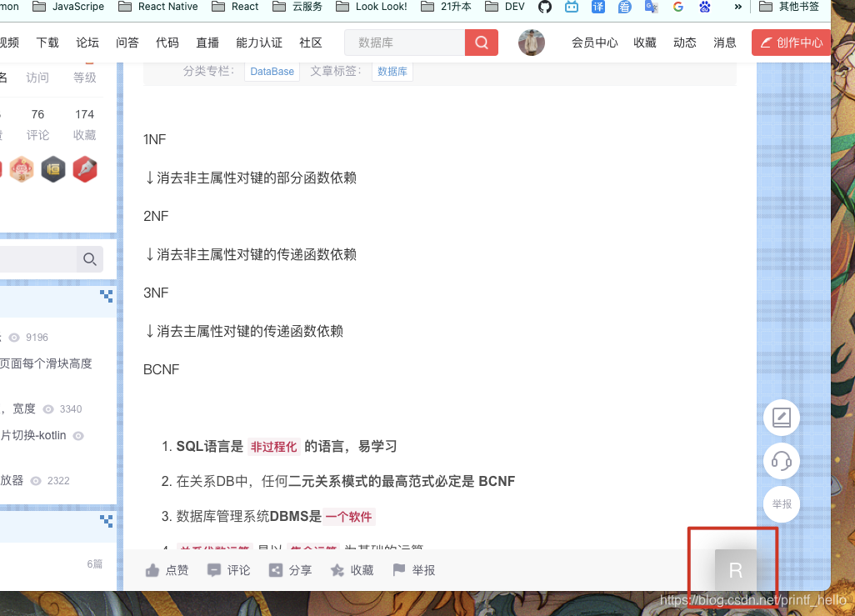Image resolution: width=855 pixels, height=616 pixels.
Task: Open the 云服务 bookmarks folder
Action: [297, 7]
